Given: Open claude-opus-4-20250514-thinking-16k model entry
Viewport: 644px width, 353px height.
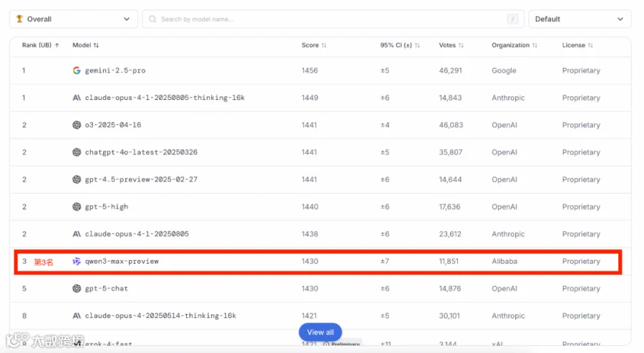Looking at the screenshot, I should [160, 316].
